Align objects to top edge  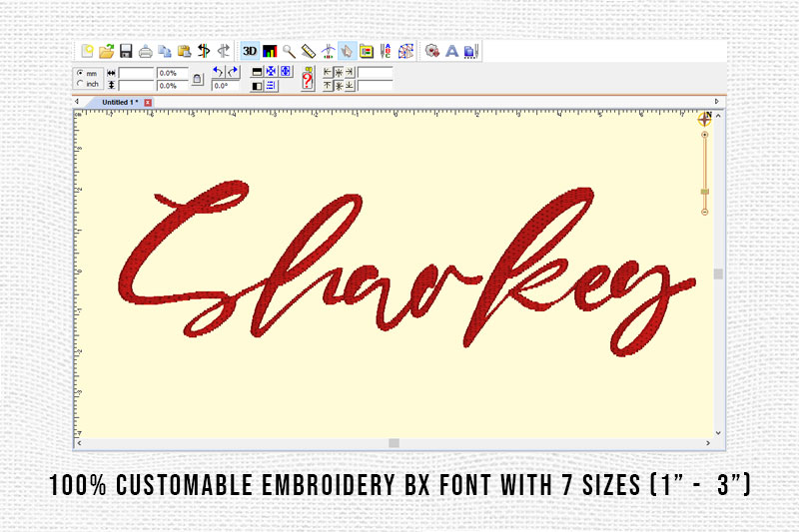tap(328, 86)
